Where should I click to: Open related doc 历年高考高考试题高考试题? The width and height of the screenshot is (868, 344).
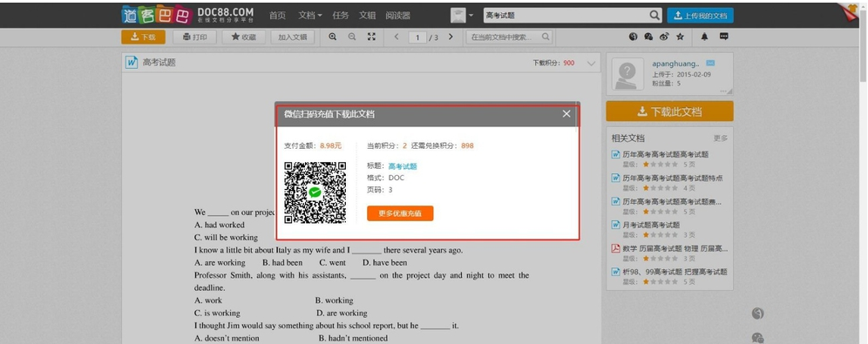coord(666,154)
